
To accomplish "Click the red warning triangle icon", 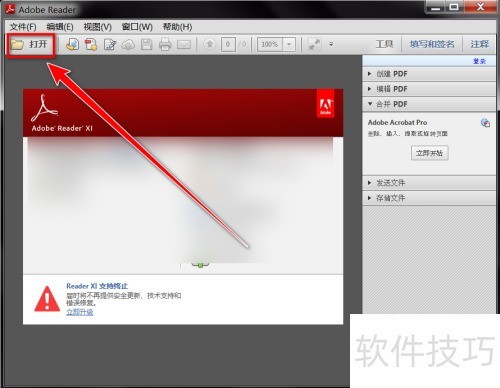I will click(47, 299).
